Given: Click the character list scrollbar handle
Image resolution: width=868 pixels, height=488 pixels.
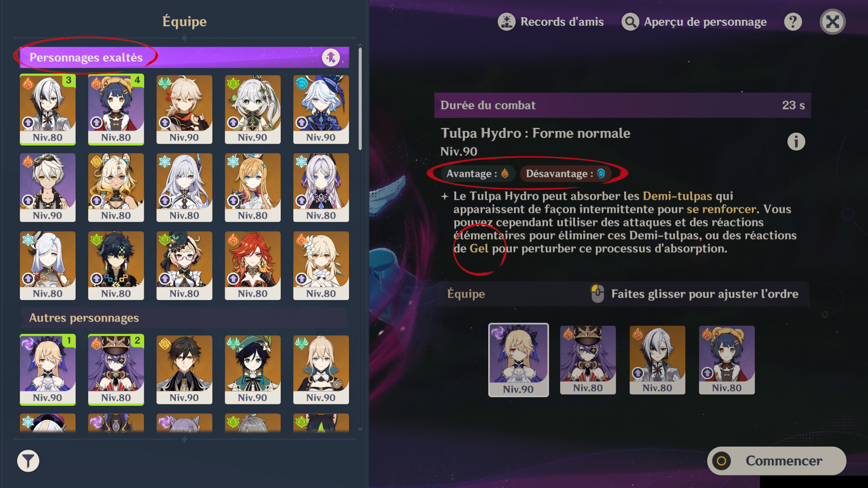Looking at the screenshot, I should tap(360, 99).
